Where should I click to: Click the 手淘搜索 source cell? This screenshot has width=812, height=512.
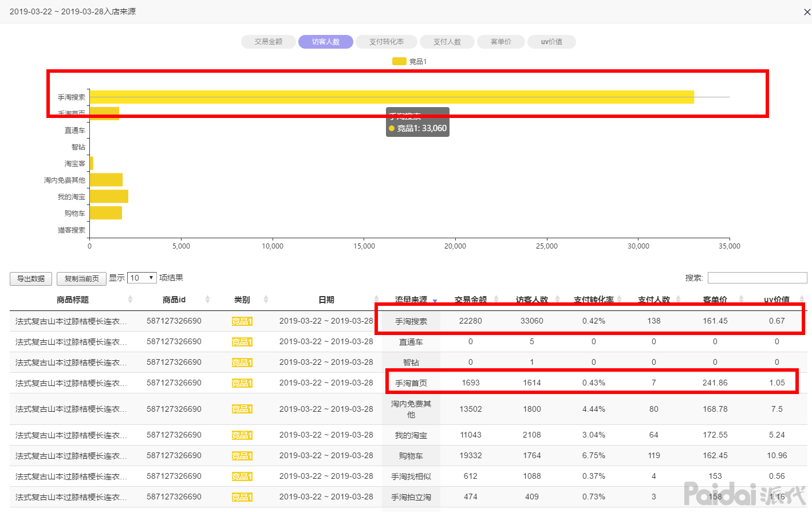pos(411,321)
